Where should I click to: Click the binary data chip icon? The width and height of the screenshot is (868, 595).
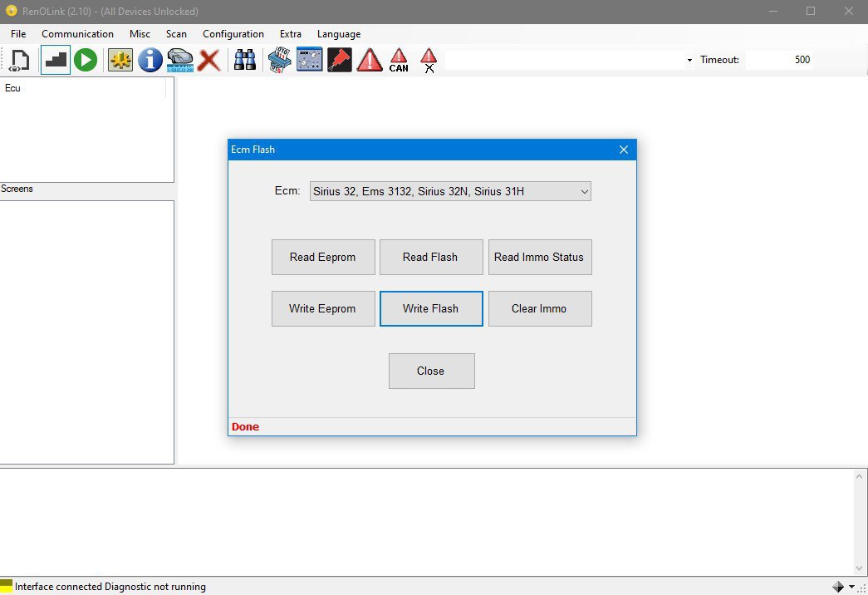click(277, 60)
